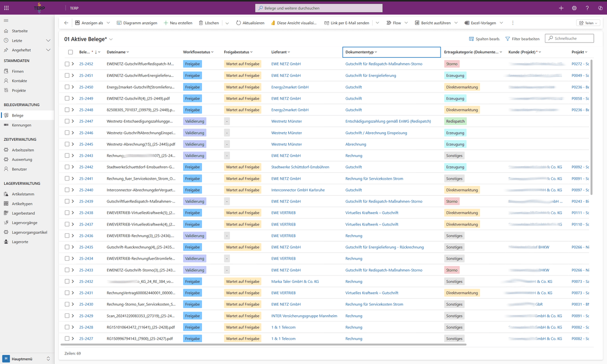Click the help question mark icon
The image size is (607, 364).
click(x=587, y=8)
